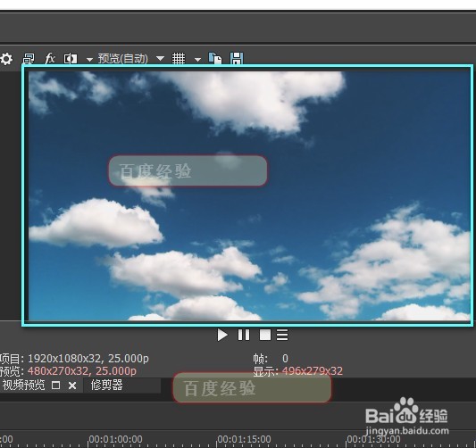Image resolution: width=476 pixels, height=448 pixels.
Task: Stop the video preview playback
Action: pos(265,336)
